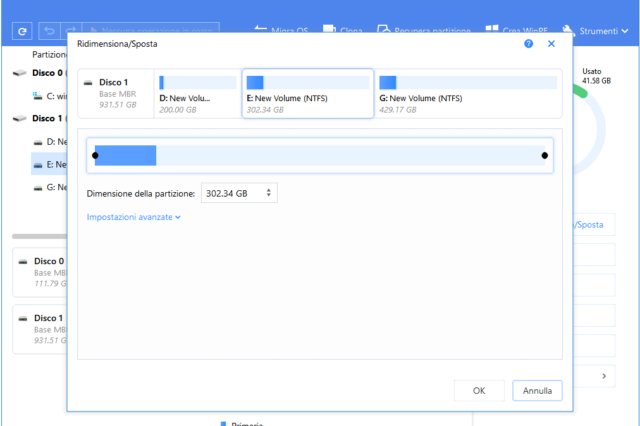This screenshot has height=426, width=640.
Task: Click Clona in the toolbar
Action: (343, 30)
